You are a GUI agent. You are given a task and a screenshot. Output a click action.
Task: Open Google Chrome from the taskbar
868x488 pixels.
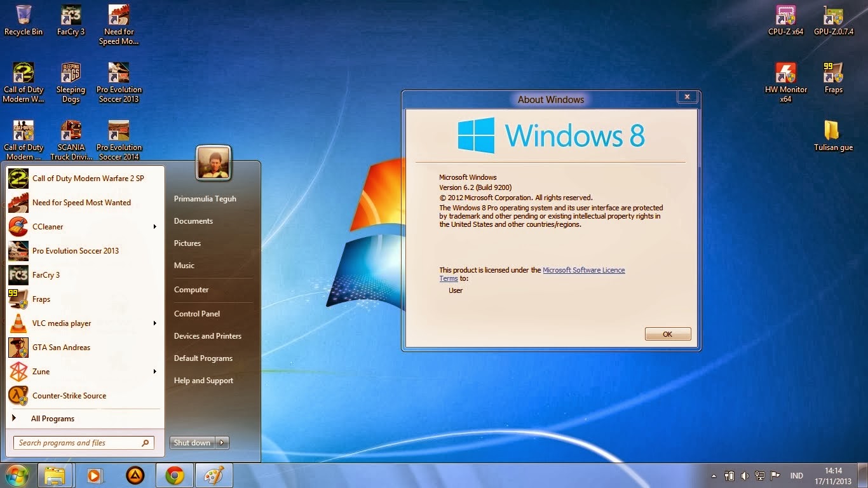click(174, 475)
